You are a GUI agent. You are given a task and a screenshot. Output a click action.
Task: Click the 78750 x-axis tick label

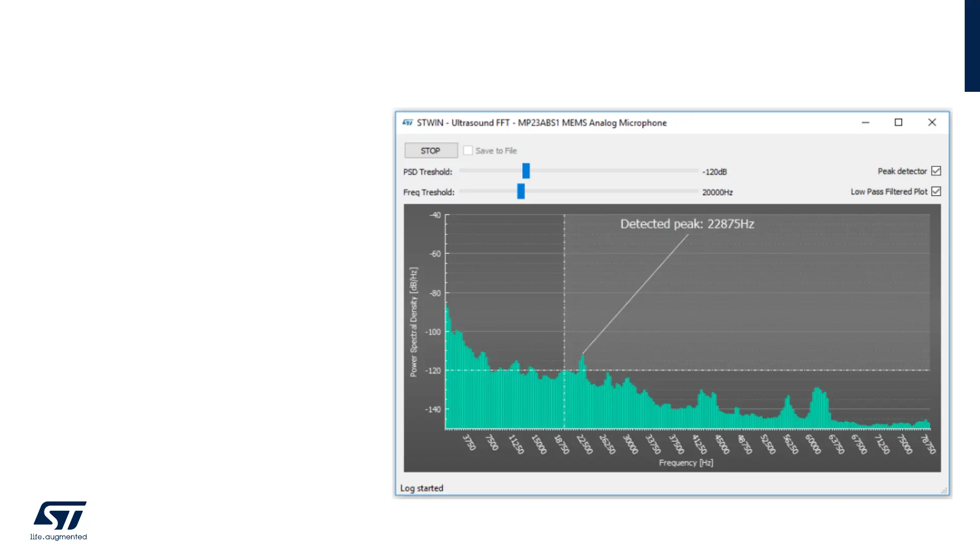(x=928, y=444)
